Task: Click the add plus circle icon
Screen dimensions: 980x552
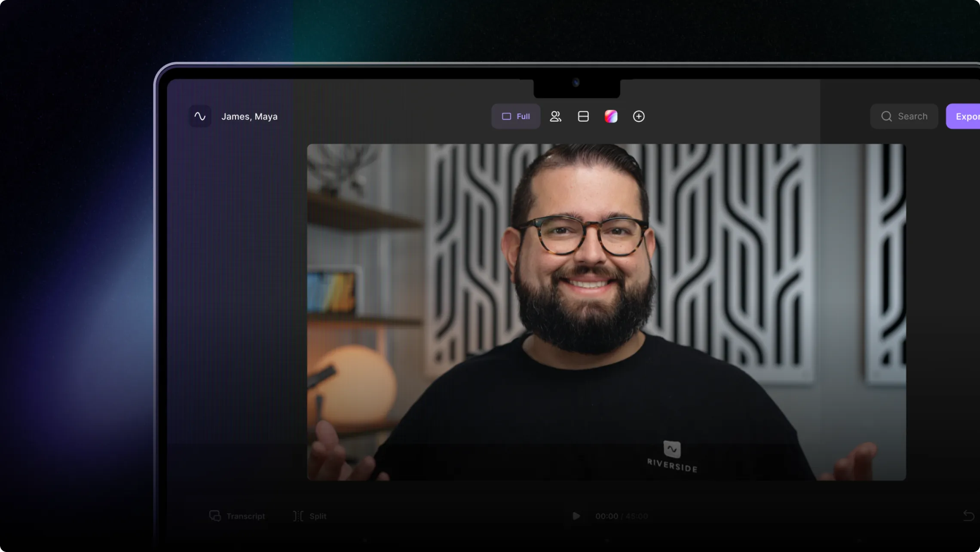Action: (639, 116)
